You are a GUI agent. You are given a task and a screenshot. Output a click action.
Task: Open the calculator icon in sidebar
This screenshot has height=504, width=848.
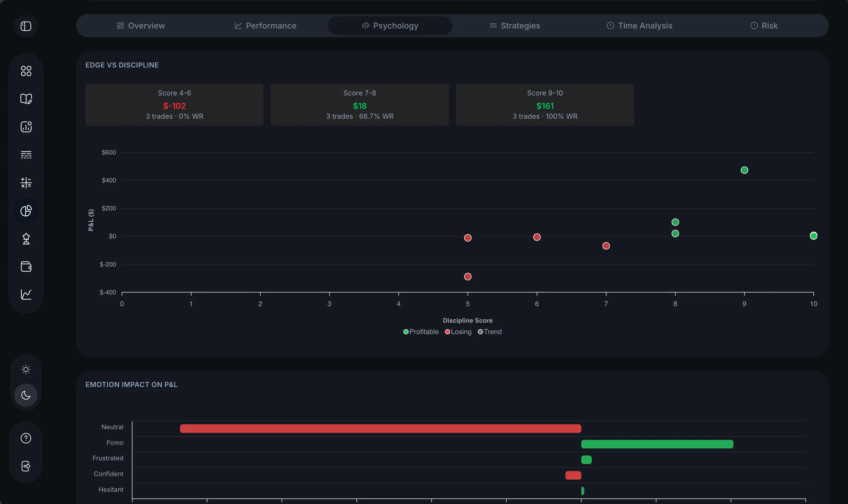pyautogui.click(x=26, y=183)
